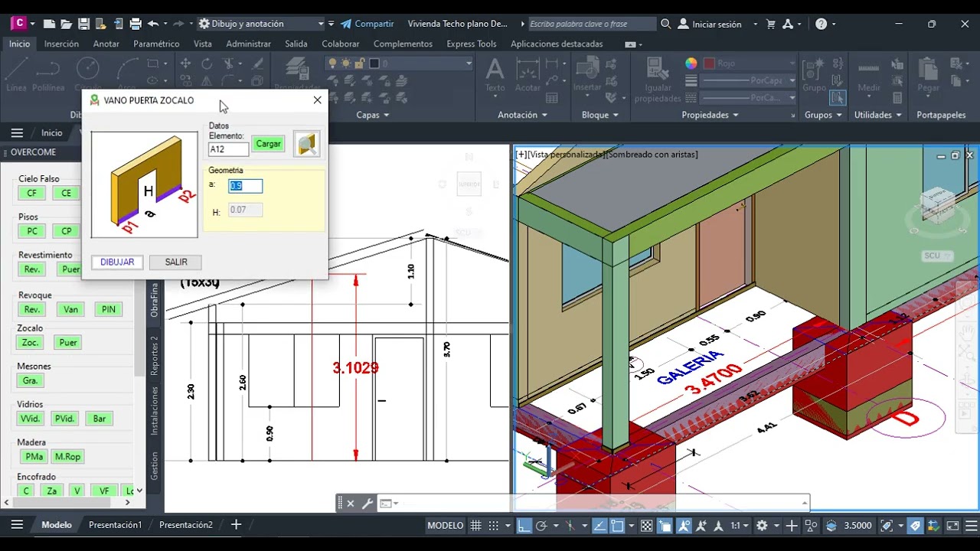Toggle object snap tracking in status bar
The width and height of the screenshot is (980, 551).
coord(599,526)
